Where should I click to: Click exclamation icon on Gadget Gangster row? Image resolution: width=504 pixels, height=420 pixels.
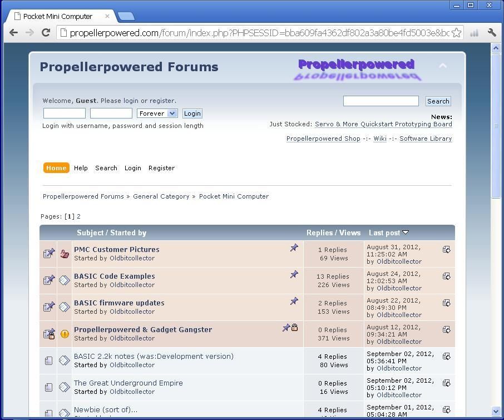(65, 334)
